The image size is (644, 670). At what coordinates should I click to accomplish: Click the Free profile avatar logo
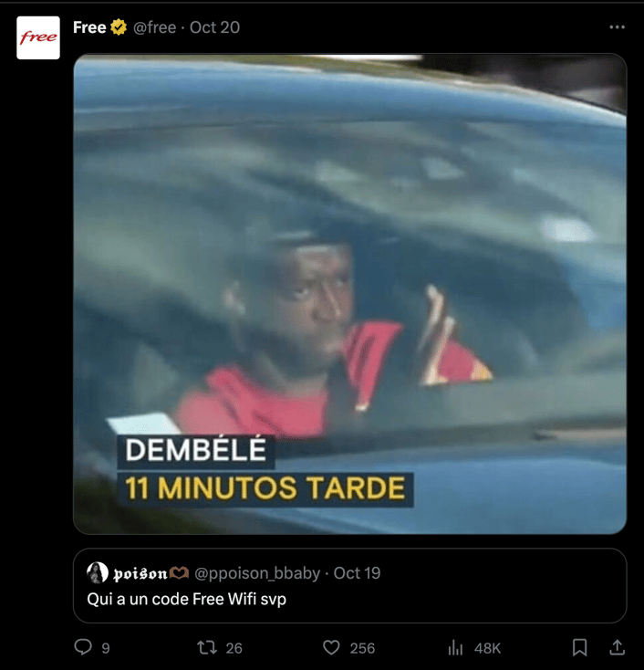[38, 37]
